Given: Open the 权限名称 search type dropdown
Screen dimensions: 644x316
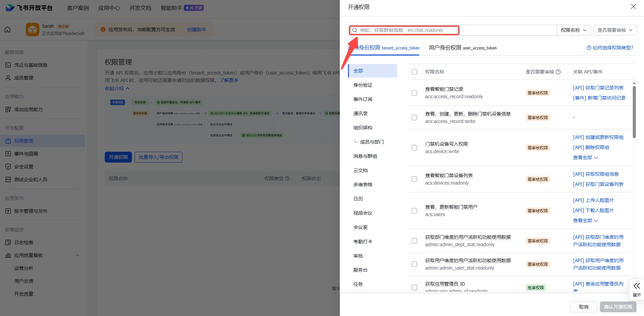Looking at the screenshot, I should pos(573,30).
